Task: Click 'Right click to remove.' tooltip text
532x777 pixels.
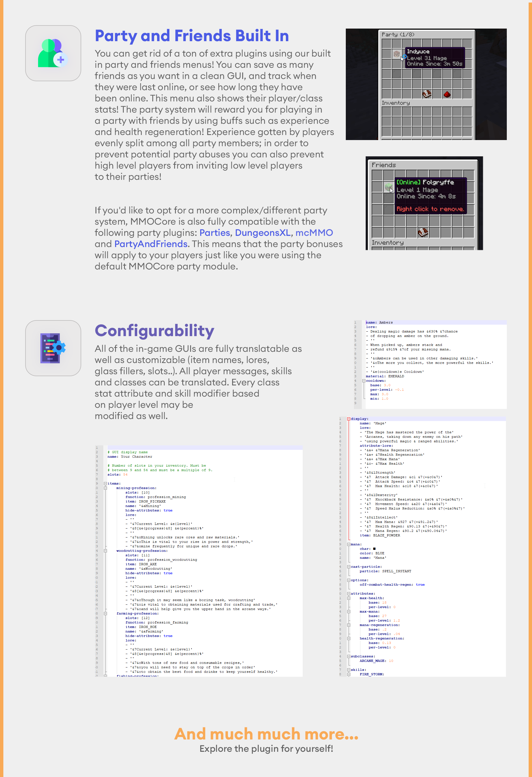Action: point(430,209)
